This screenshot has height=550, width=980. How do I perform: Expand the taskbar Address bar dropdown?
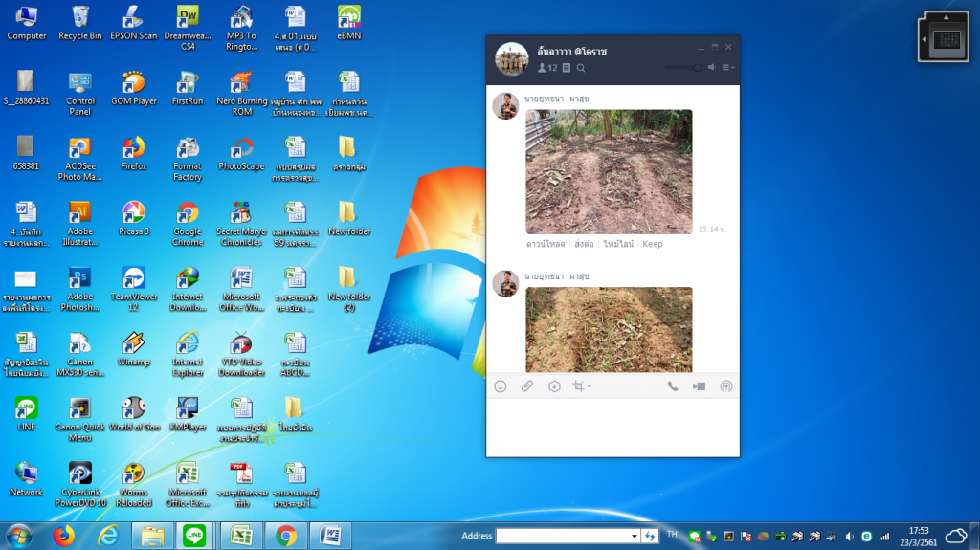coord(634,536)
